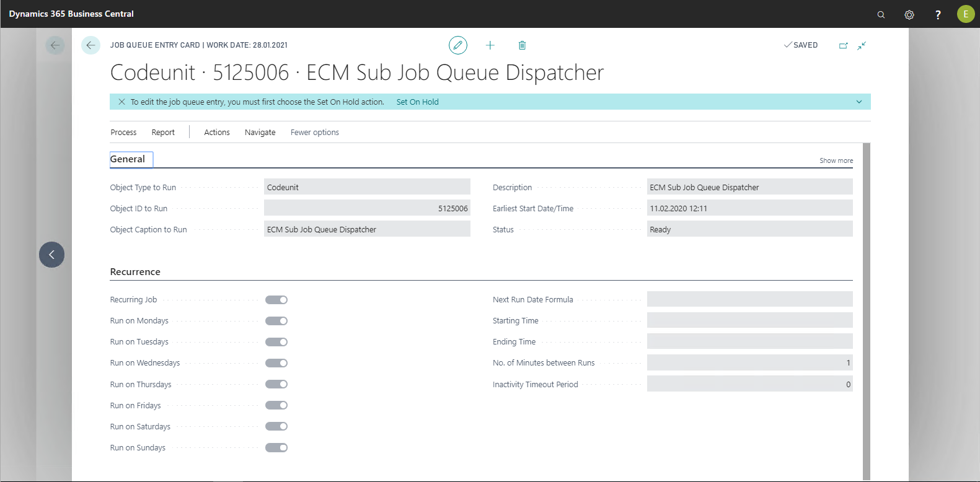Open the Navigate menu

coord(260,133)
